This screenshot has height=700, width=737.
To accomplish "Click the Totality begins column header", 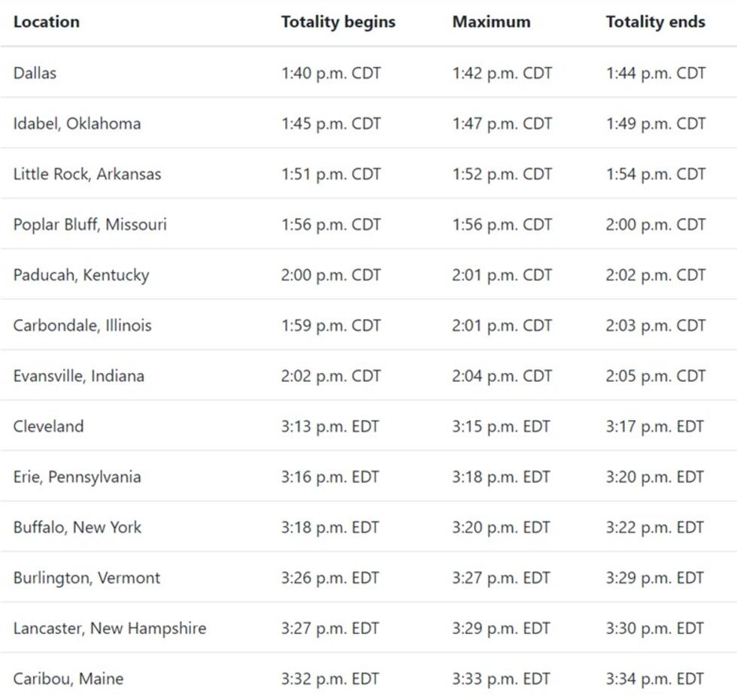I will [x=338, y=22].
